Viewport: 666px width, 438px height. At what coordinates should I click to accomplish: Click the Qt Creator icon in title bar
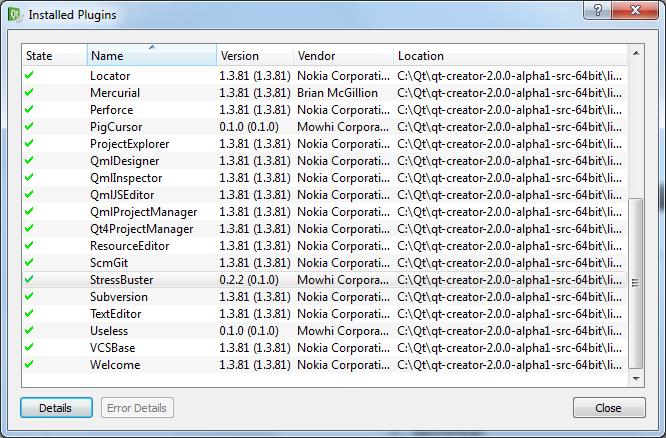[x=14, y=14]
